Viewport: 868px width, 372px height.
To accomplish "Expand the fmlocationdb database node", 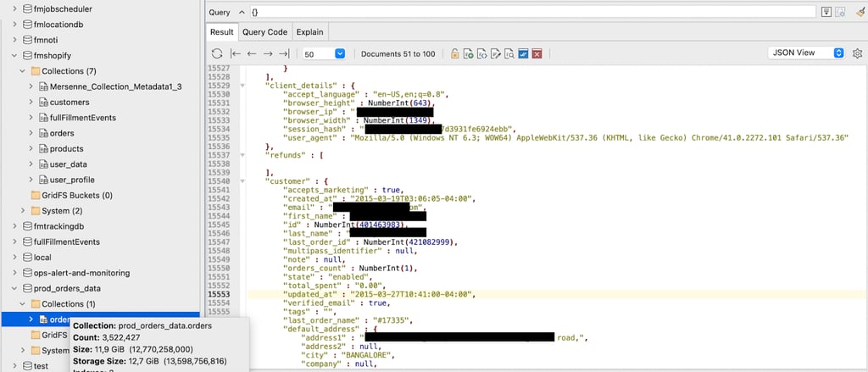I will [15, 25].
